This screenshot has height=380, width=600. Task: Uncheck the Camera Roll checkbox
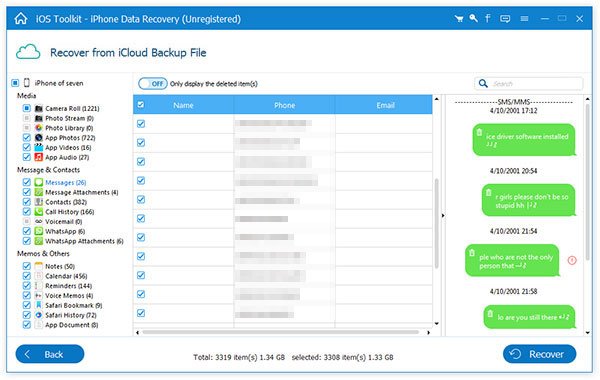pyautogui.click(x=26, y=108)
